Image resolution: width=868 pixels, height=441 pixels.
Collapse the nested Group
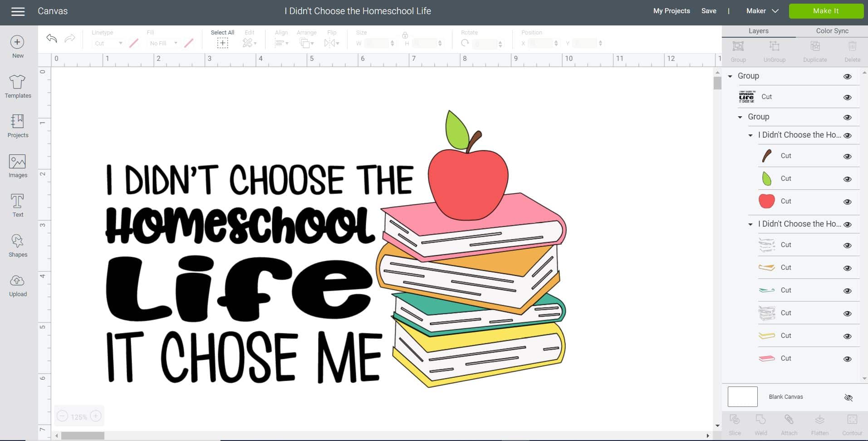(740, 117)
